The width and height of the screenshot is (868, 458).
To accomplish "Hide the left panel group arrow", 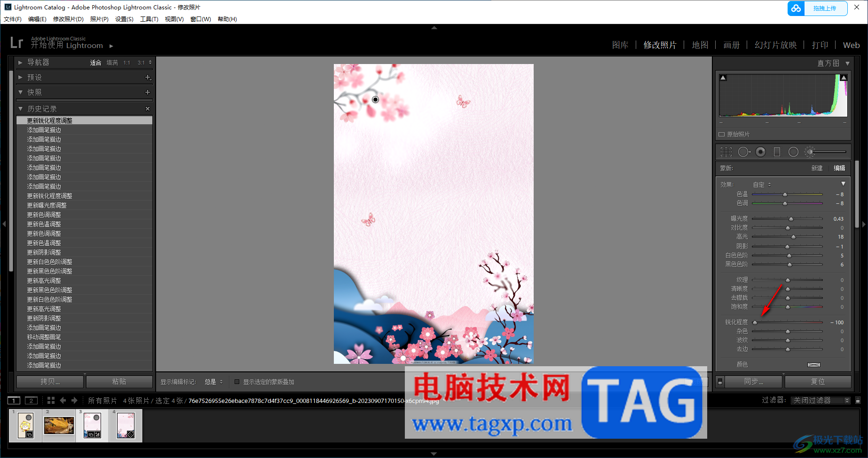I will pyautogui.click(x=4, y=225).
